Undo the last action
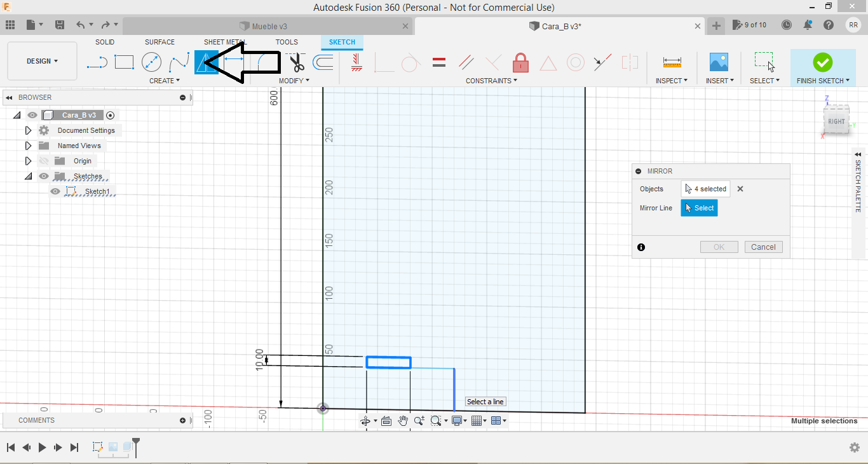868x464 pixels. (80, 25)
